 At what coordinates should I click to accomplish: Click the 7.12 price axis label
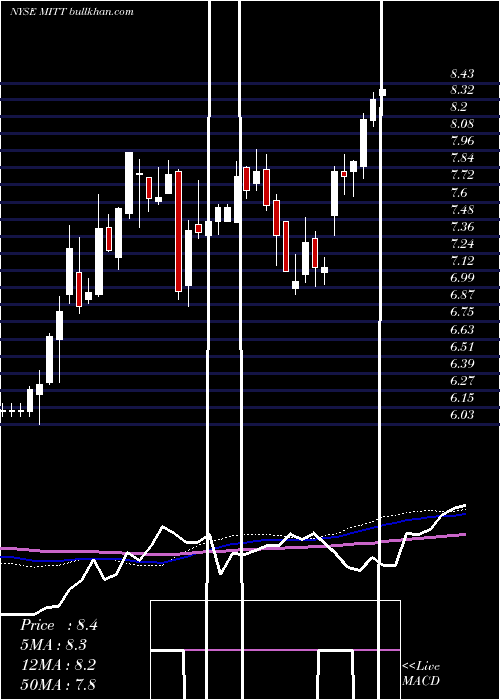pos(462,260)
